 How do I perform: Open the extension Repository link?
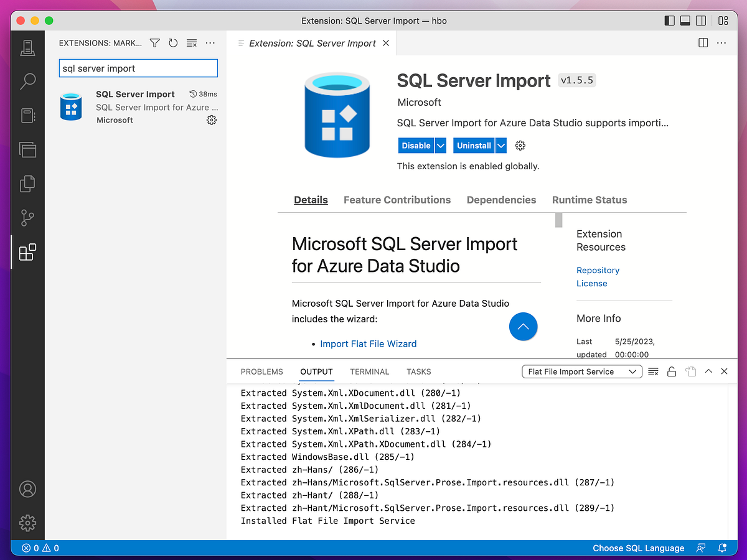598,270
